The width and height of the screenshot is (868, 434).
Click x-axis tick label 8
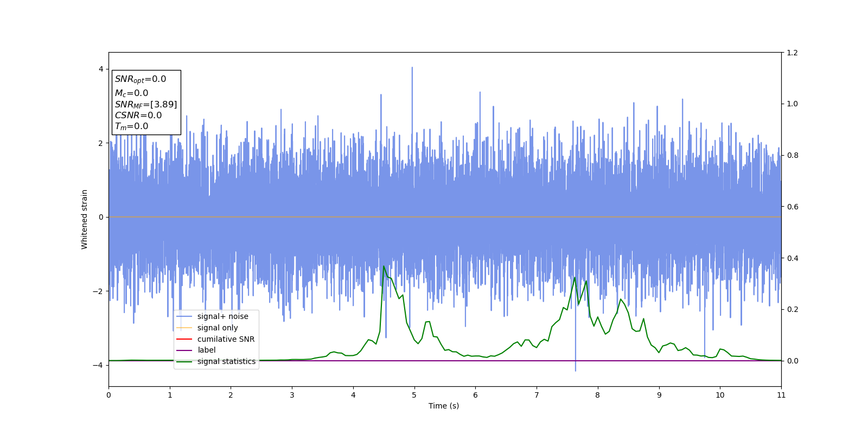pyautogui.click(x=598, y=395)
